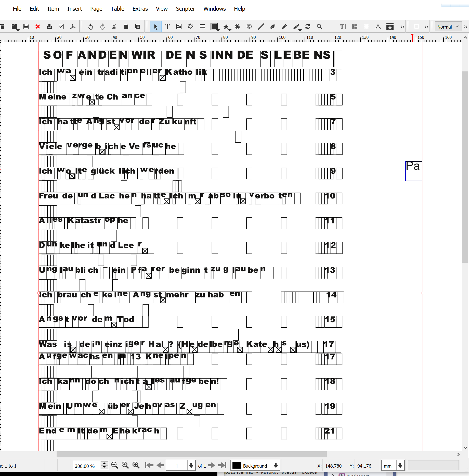
Task: Go to the last page button
Action: coord(222,466)
